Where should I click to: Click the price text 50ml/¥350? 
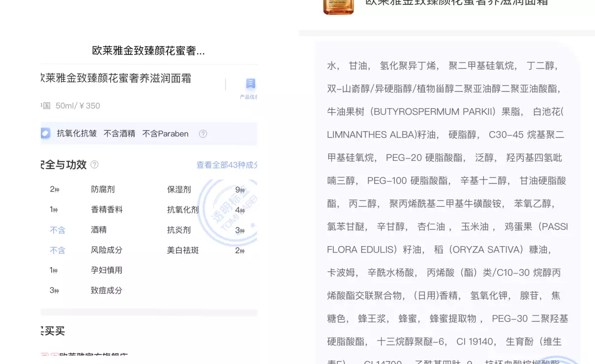(78, 106)
